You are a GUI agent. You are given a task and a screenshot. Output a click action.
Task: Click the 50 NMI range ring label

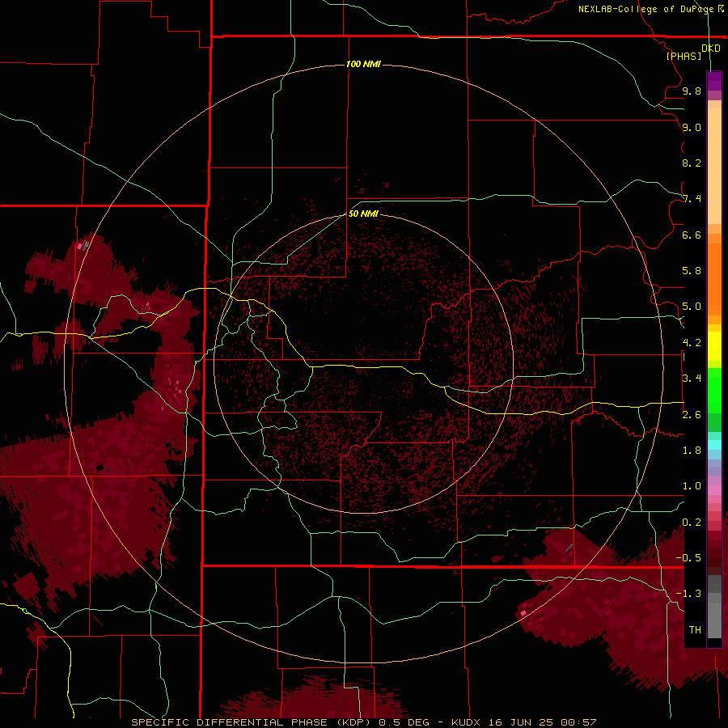(363, 214)
